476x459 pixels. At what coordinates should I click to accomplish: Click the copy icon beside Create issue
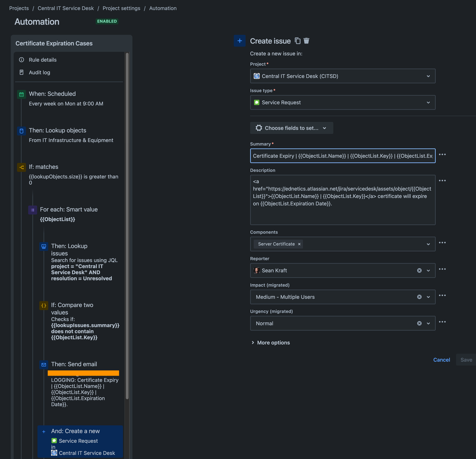coord(297,40)
